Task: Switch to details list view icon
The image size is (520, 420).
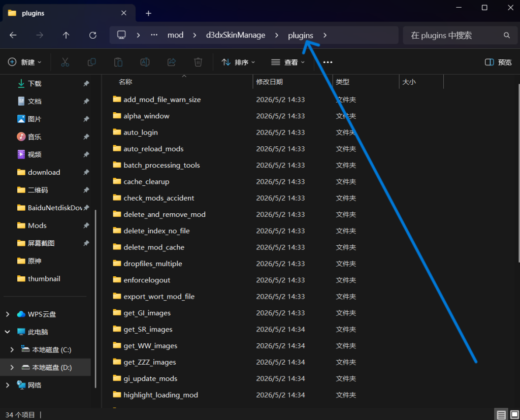Action: [501, 415]
